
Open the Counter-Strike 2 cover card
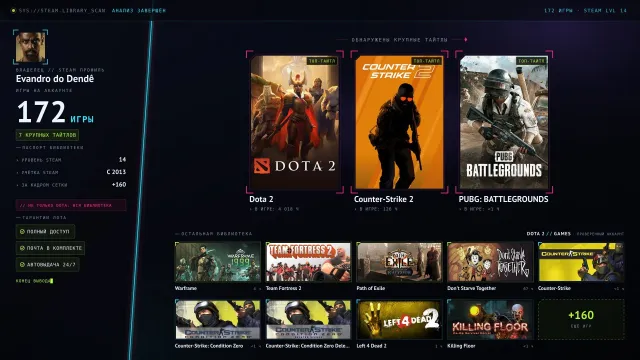click(x=399, y=122)
